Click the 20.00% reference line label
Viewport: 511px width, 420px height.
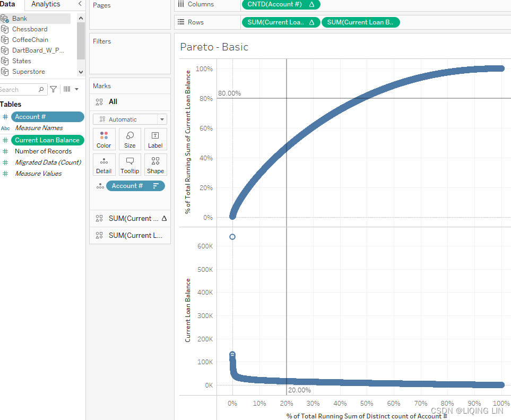pos(299,390)
